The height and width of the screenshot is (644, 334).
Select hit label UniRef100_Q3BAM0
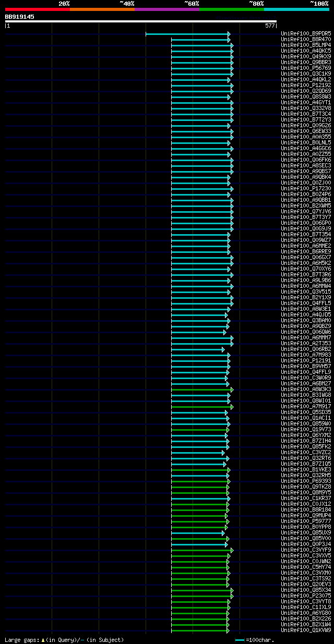click(x=306, y=320)
